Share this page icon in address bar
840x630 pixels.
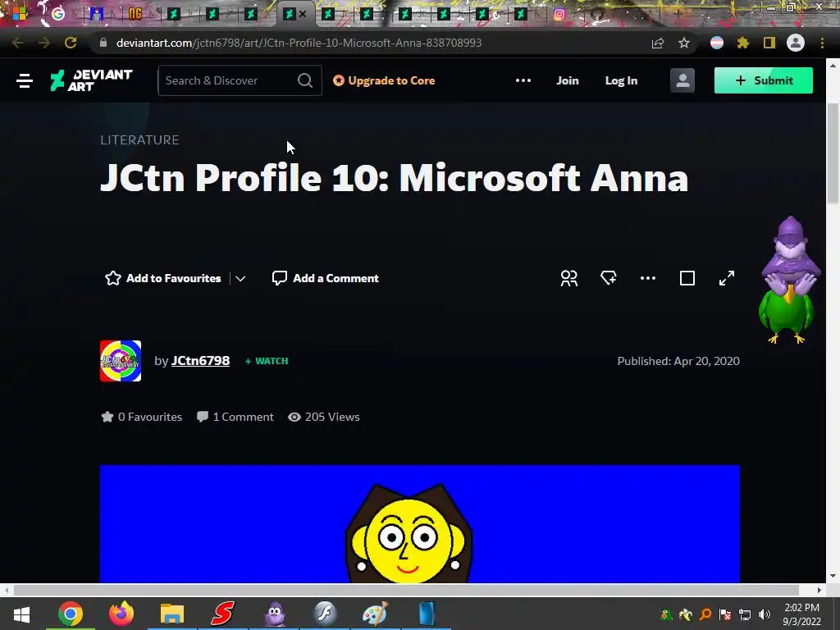click(x=658, y=43)
